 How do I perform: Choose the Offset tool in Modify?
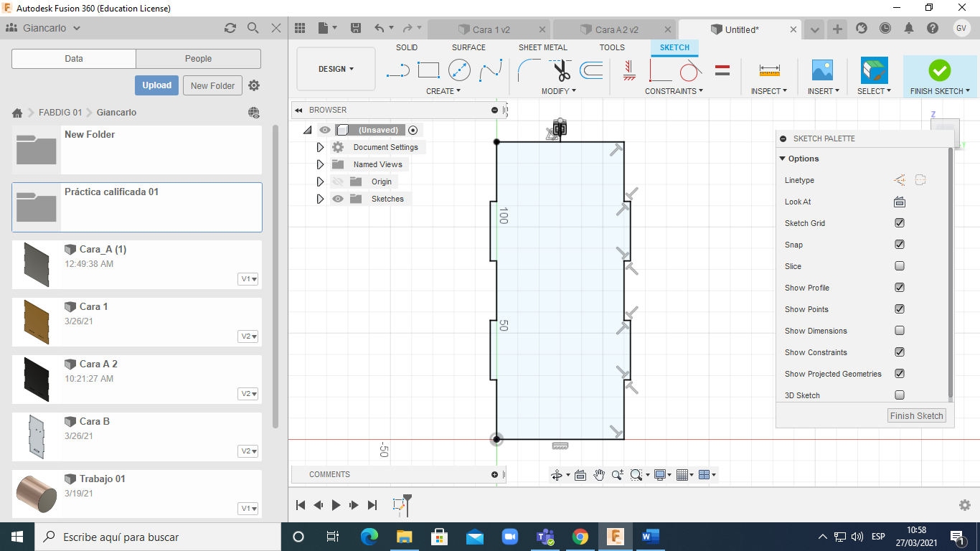point(591,70)
